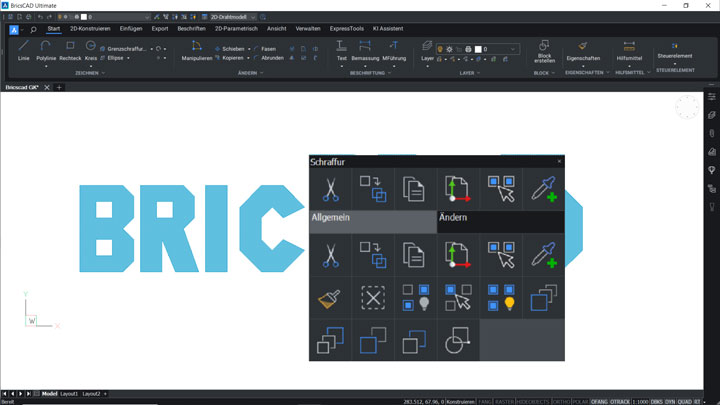Go to the KI Assistent tab
This screenshot has height=405, width=720.
(x=388, y=28)
